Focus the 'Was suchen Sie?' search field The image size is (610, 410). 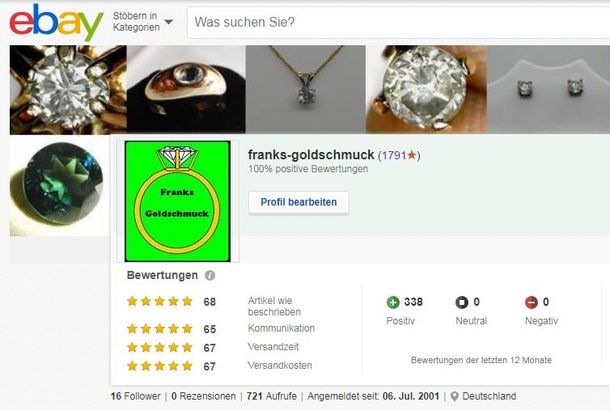(x=398, y=22)
